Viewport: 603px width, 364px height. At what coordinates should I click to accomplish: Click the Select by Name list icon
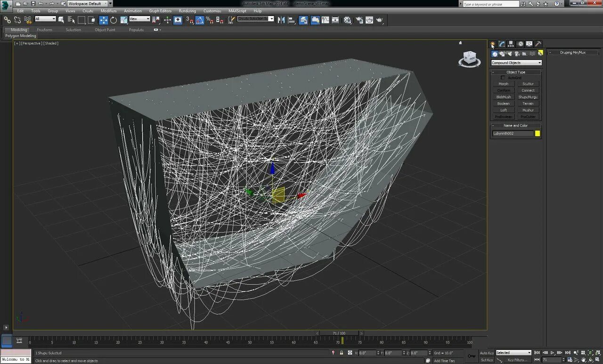pos(71,20)
